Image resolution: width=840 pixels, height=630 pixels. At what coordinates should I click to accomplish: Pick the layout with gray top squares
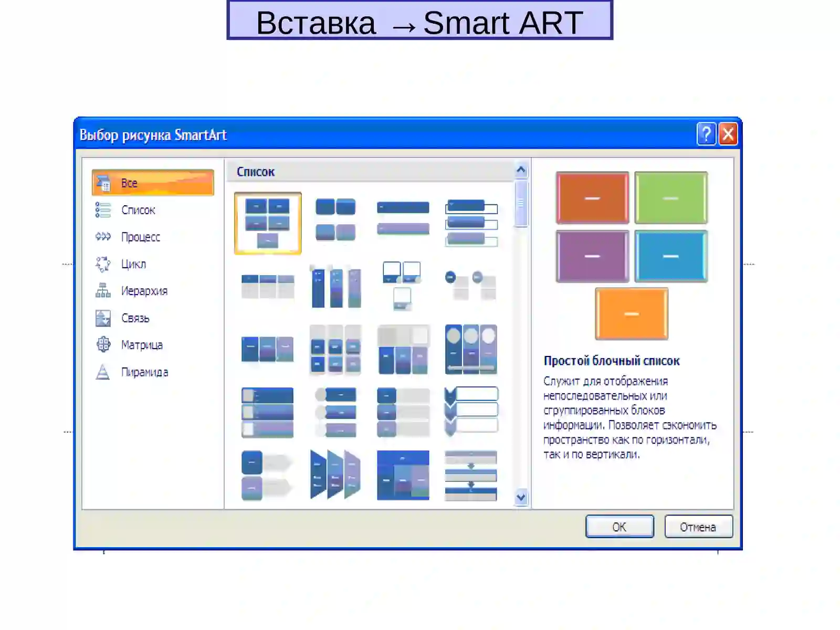click(403, 350)
